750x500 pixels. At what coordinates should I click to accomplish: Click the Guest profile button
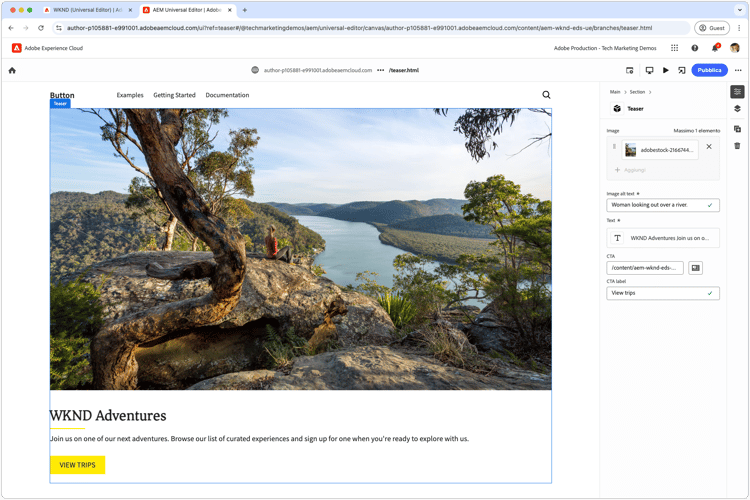712,28
